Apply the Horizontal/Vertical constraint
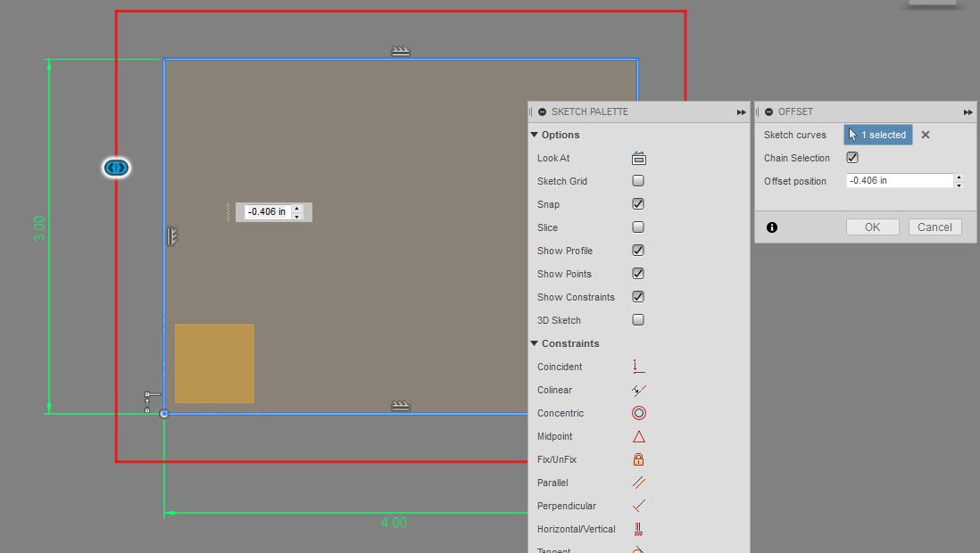Viewport: 980px width, 553px height. pos(639,528)
